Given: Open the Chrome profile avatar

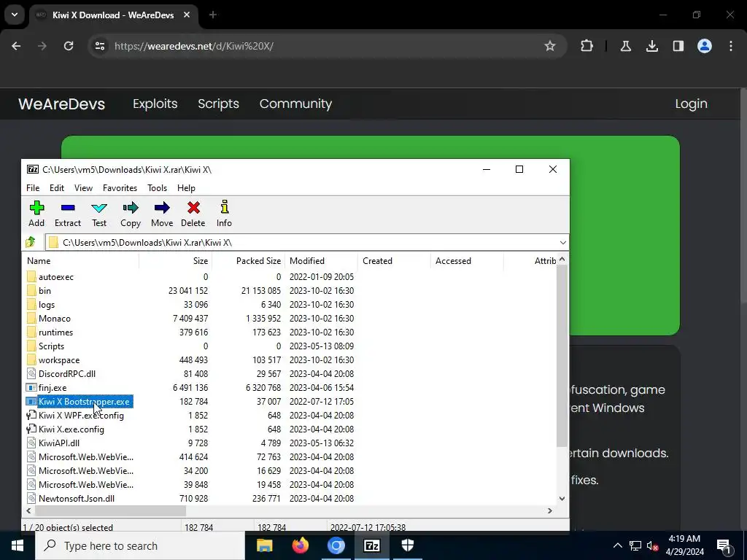Looking at the screenshot, I should (705, 46).
